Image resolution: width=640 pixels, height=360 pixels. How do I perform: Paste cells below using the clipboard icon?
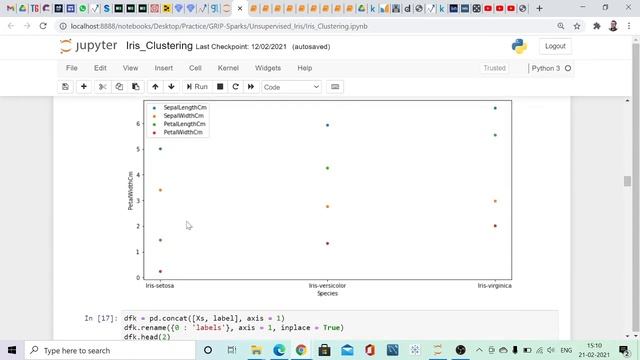tap(136, 87)
